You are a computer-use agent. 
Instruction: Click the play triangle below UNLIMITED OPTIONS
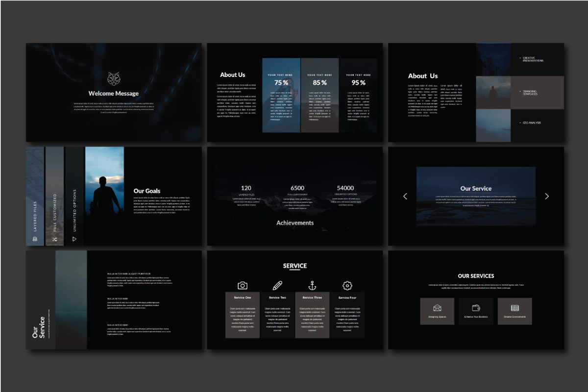tap(74, 239)
